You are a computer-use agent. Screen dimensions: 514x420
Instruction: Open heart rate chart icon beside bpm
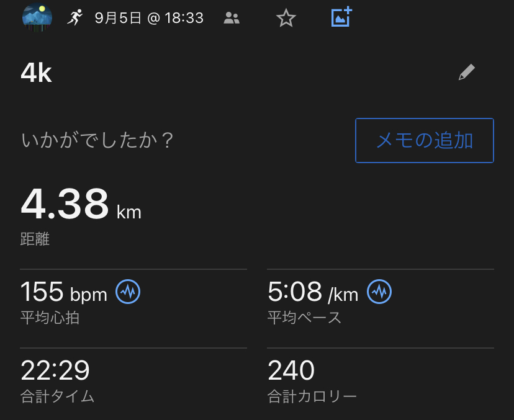pos(128,291)
